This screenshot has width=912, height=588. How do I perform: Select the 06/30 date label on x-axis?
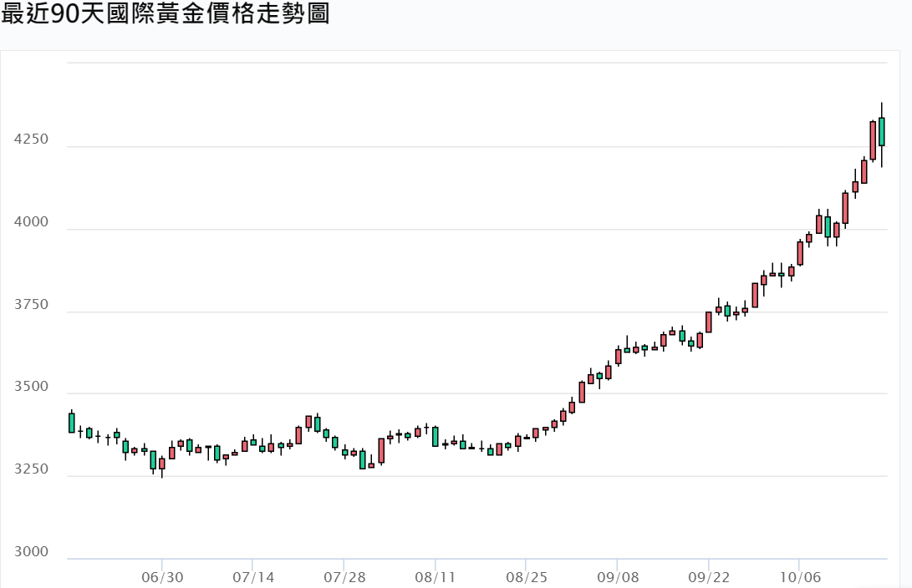tap(162, 577)
